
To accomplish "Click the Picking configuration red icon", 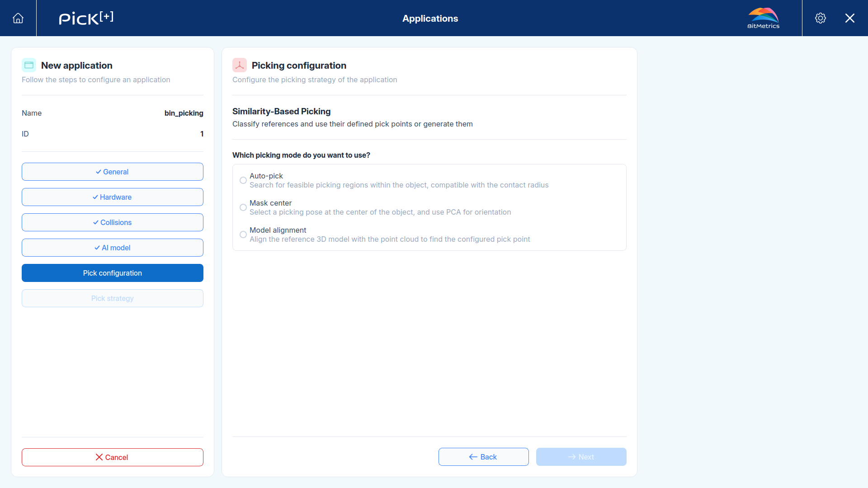I will [x=240, y=65].
